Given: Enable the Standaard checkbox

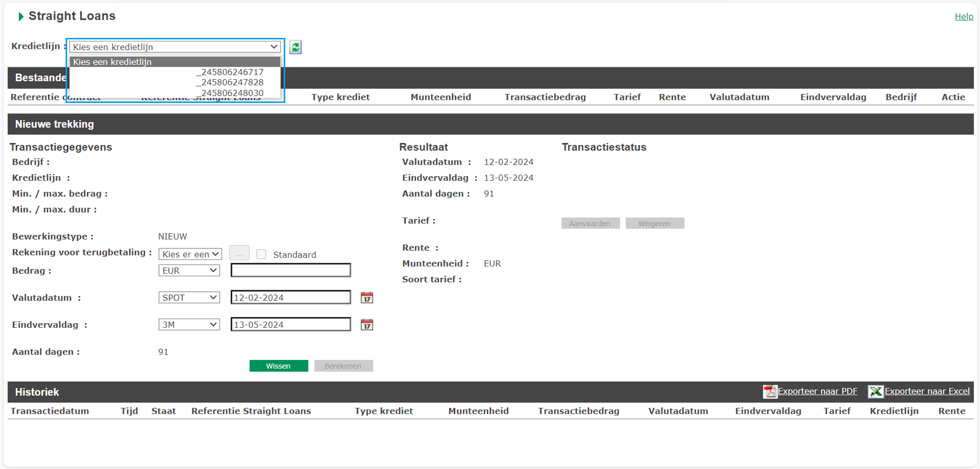Looking at the screenshot, I should point(261,254).
